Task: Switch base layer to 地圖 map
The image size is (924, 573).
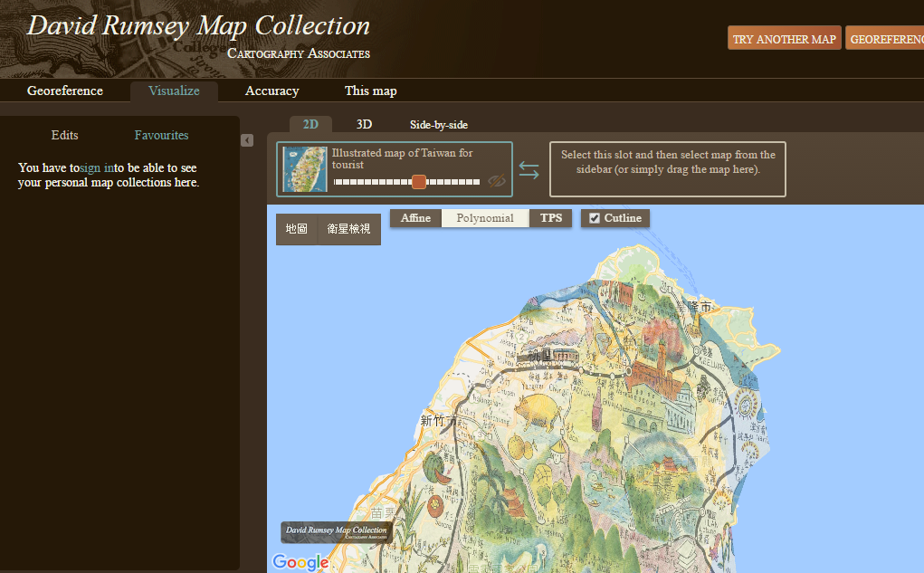Action: click(x=297, y=229)
